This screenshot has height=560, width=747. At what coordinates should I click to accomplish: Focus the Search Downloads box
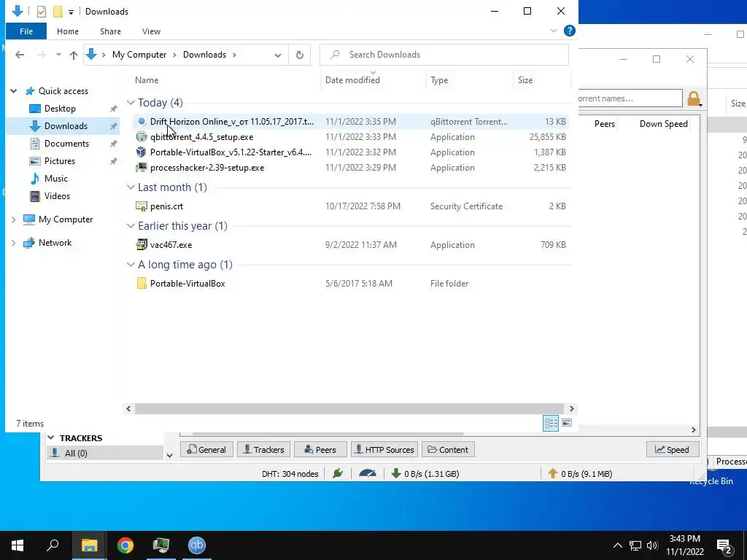click(444, 55)
